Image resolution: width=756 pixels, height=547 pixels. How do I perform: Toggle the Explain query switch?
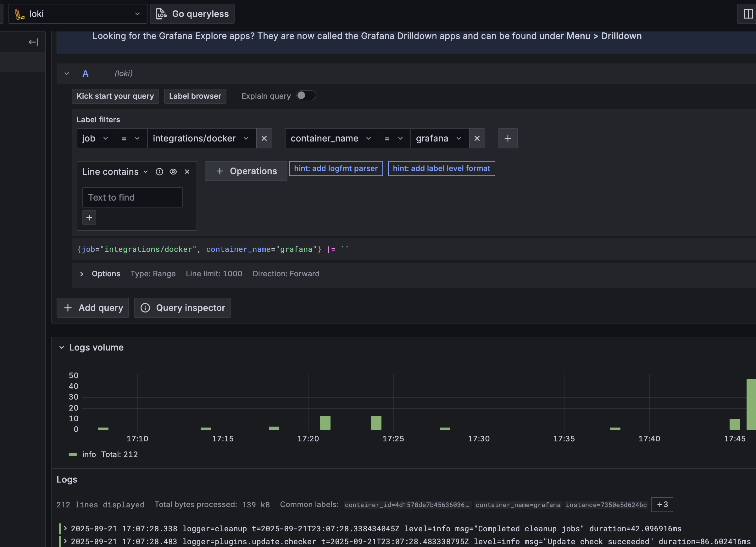coord(306,96)
